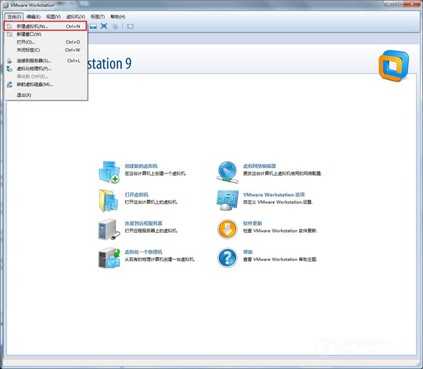
Task: Choose Open (Ctrl+O) in the File menu
Action: pos(46,42)
